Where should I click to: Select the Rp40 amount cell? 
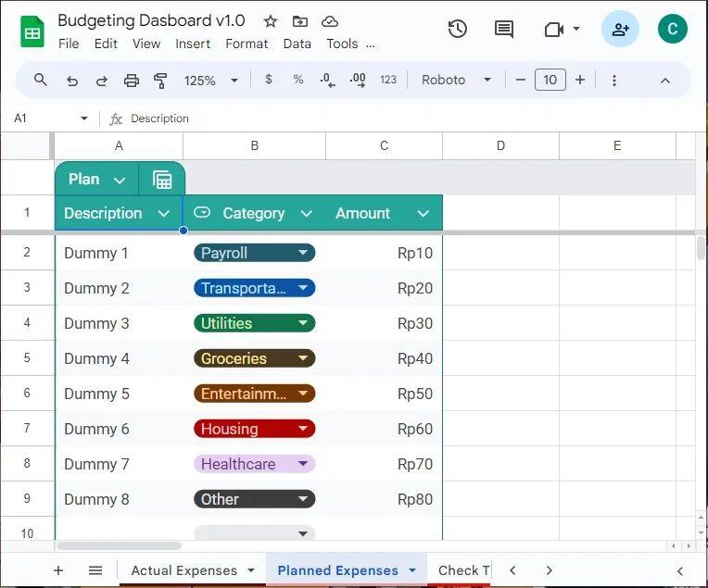pos(384,358)
